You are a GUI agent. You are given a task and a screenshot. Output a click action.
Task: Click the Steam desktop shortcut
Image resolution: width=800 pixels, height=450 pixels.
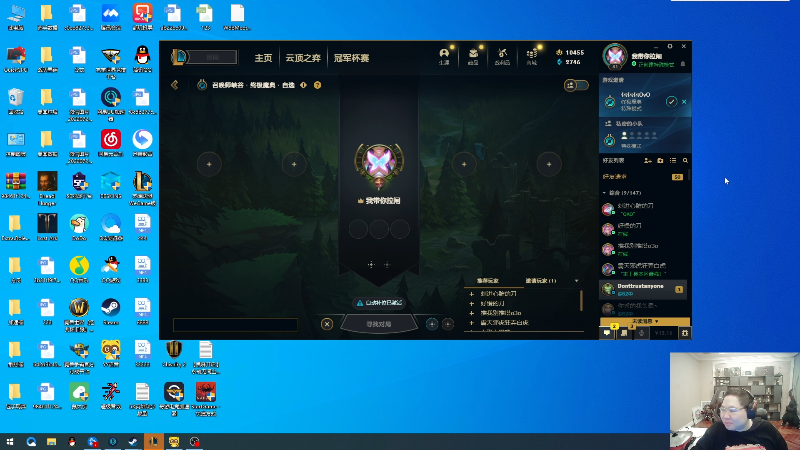coord(111,311)
